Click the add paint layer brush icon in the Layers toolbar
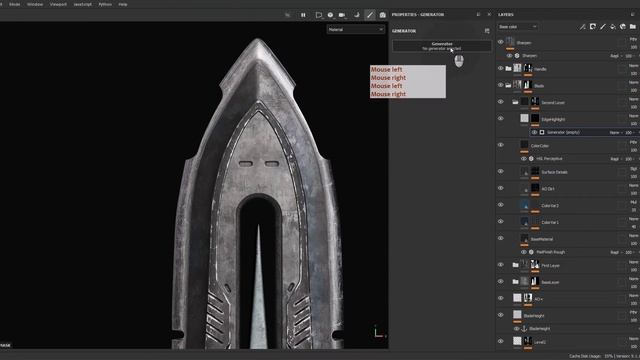 click(x=603, y=27)
